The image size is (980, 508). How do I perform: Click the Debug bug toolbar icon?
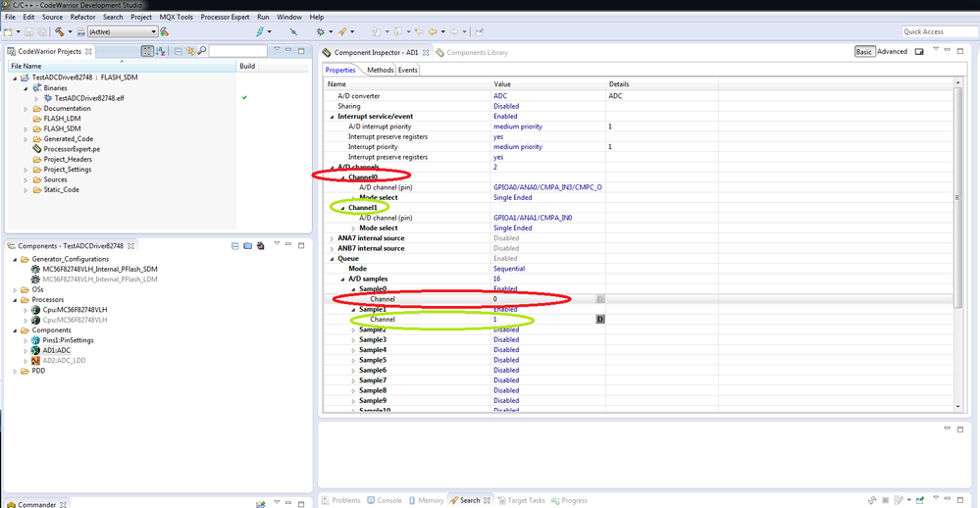(321, 31)
